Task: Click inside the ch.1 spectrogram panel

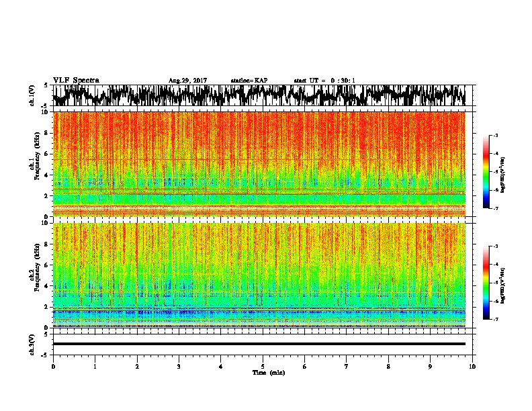Action: tap(259, 164)
